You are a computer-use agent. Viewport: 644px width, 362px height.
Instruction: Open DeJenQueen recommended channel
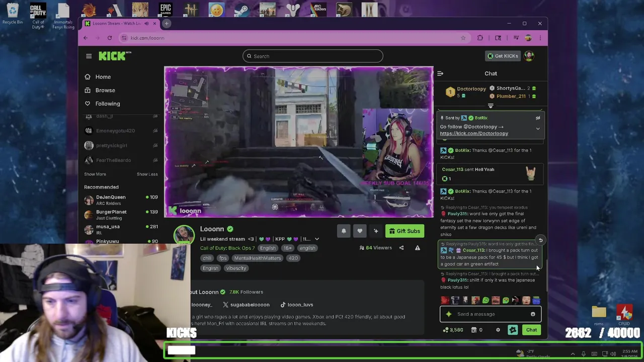coord(121,200)
